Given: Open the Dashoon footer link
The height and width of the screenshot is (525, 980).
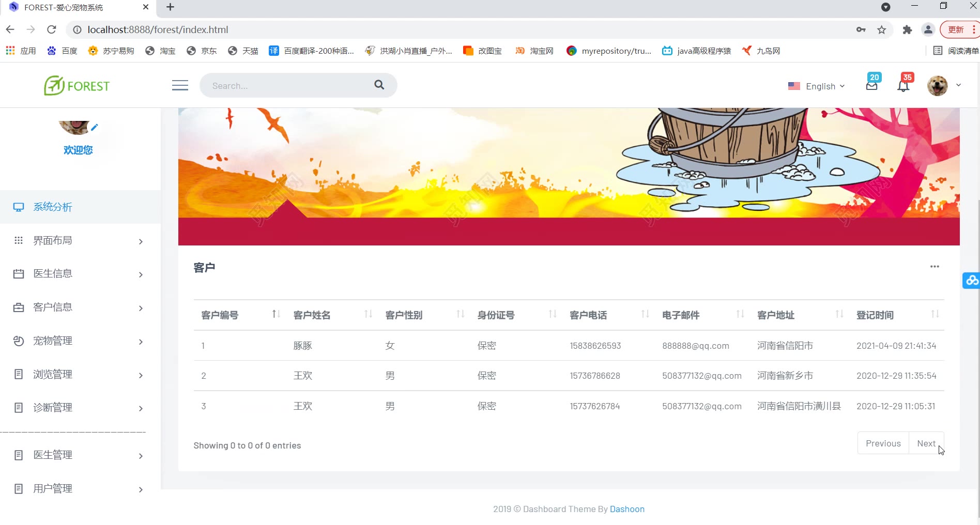Looking at the screenshot, I should click(627, 509).
